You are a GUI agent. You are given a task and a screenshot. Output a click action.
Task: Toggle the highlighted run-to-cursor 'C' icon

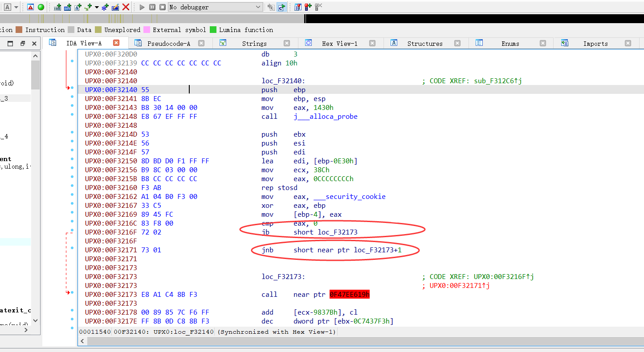281,7
